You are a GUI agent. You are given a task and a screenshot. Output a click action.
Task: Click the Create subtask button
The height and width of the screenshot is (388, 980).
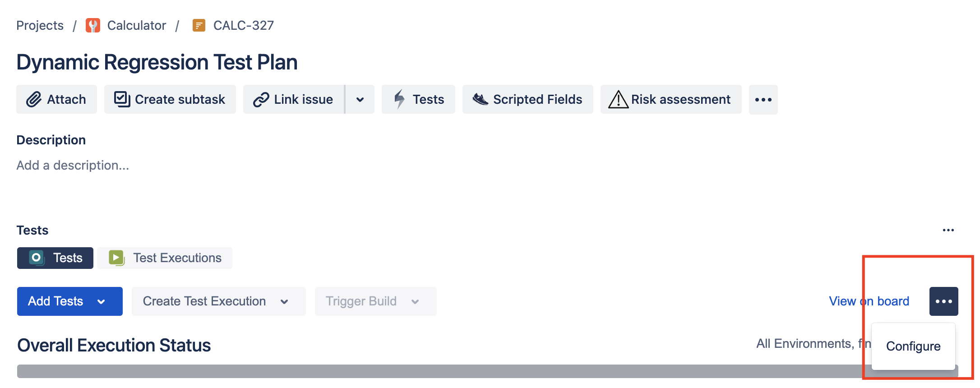click(170, 99)
